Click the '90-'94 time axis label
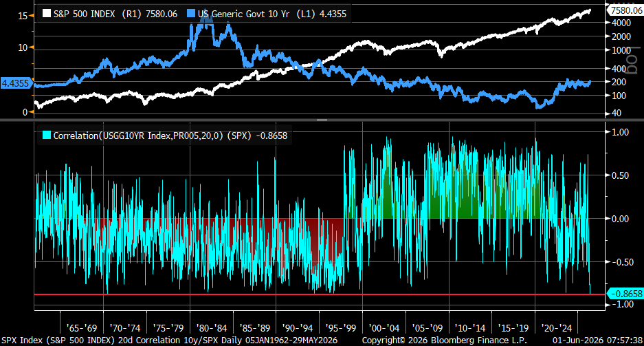The height and width of the screenshot is (346, 644). [x=298, y=328]
